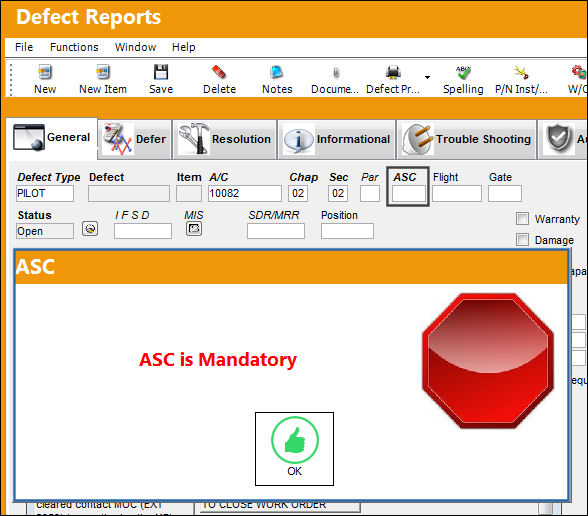Open Notes from the toolbar
588x516 pixels.
pyautogui.click(x=277, y=72)
